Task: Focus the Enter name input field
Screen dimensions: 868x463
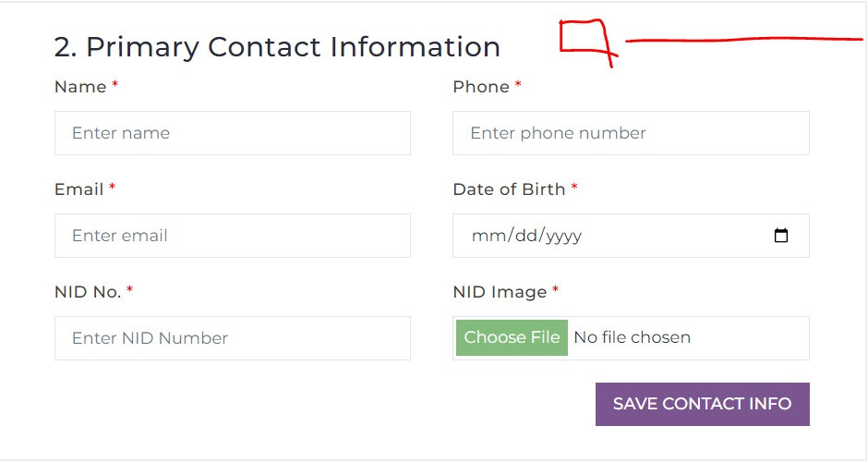Action: click(232, 133)
